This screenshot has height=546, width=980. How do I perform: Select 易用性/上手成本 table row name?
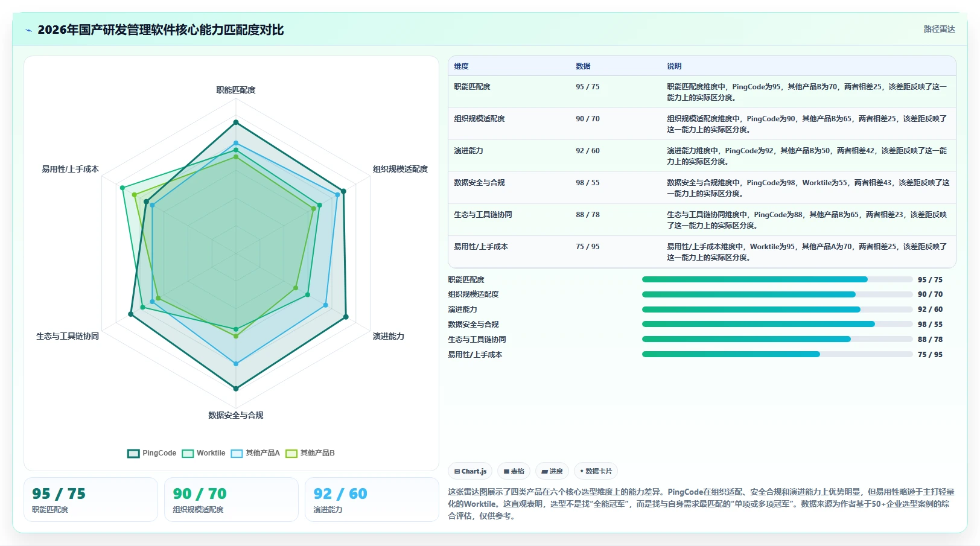coord(481,247)
